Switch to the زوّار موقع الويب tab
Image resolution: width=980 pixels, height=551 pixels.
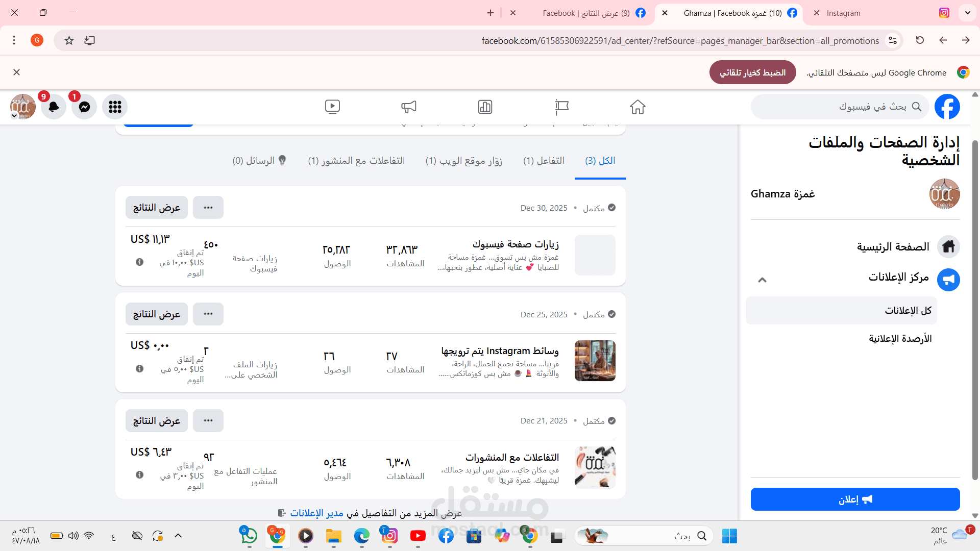click(x=463, y=161)
